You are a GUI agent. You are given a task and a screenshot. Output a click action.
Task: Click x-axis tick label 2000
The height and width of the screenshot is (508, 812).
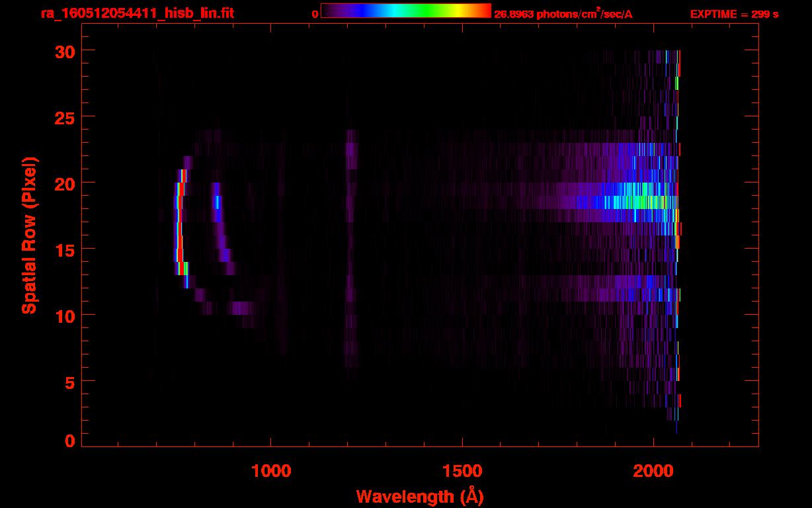(653, 470)
